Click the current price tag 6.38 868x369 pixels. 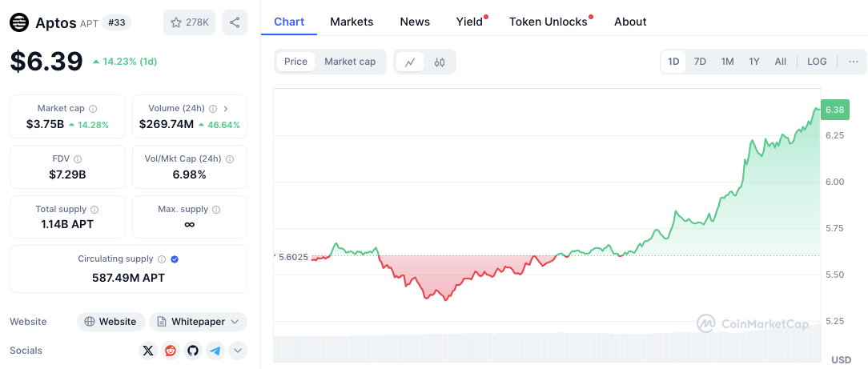tap(835, 110)
